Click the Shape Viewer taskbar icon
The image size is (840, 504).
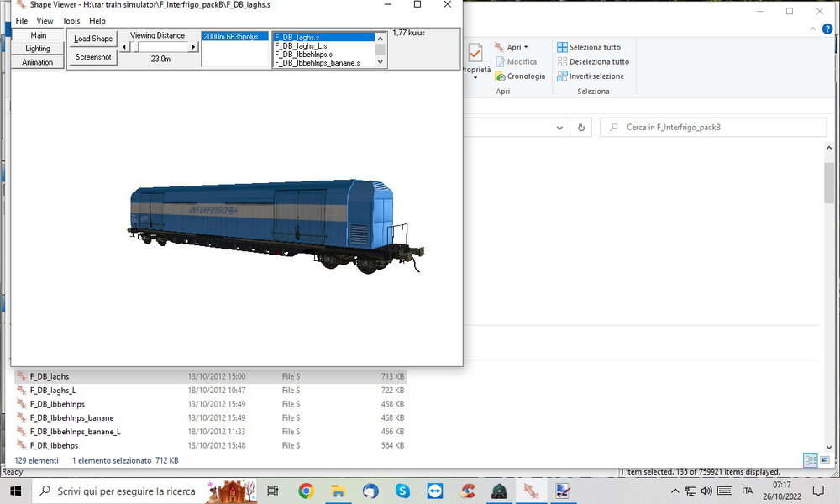coord(531,491)
